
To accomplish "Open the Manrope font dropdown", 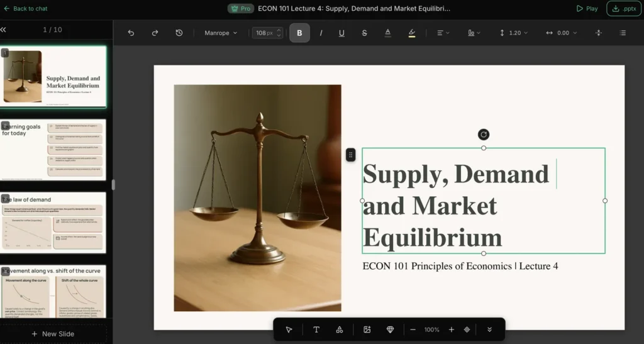I will pos(221,33).
